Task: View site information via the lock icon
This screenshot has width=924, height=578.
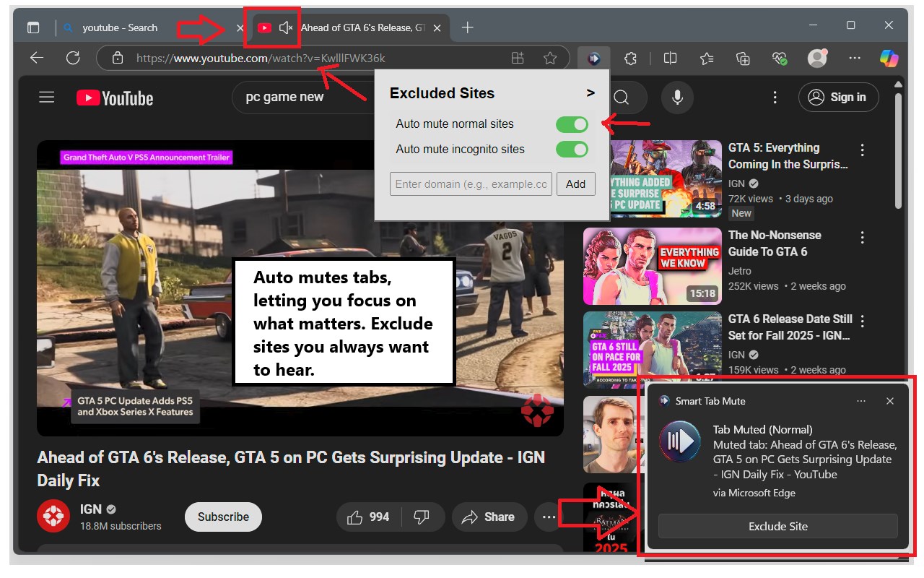Action: point(118,59)
